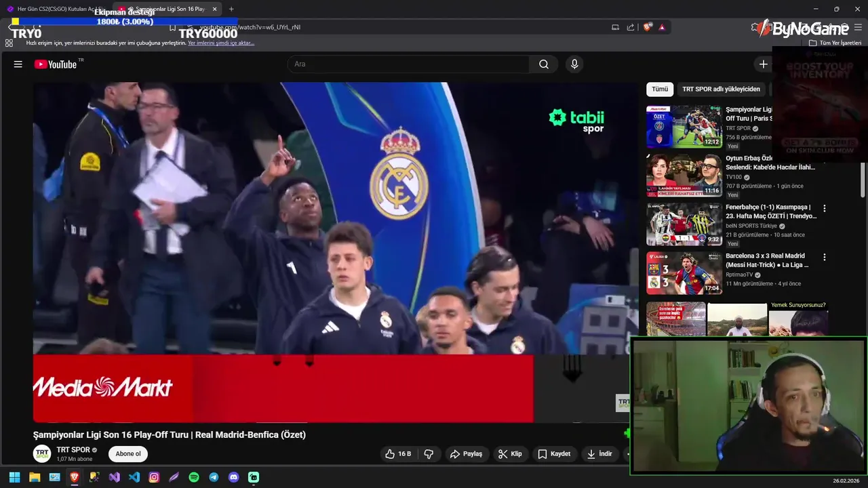Viewport: 868px width, 488px height.
Task: Open options for the Barcelona Real Madrid video
Action: 825,258
